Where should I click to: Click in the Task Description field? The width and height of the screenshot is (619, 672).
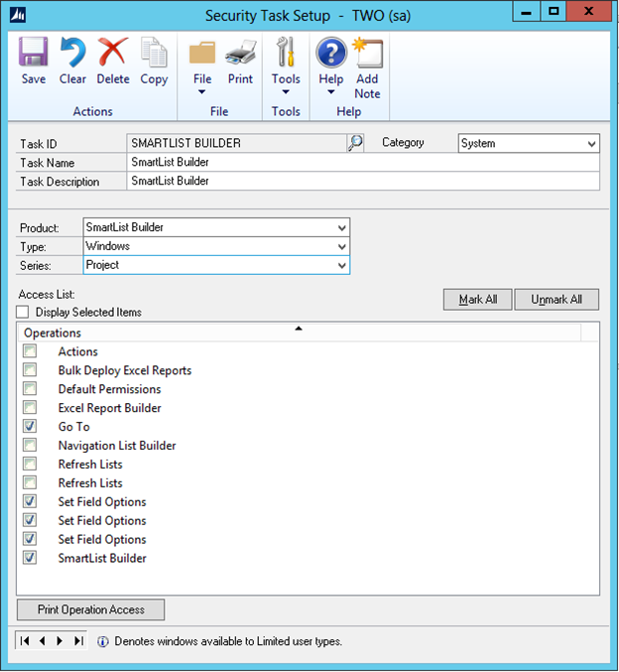click(363, 181)
